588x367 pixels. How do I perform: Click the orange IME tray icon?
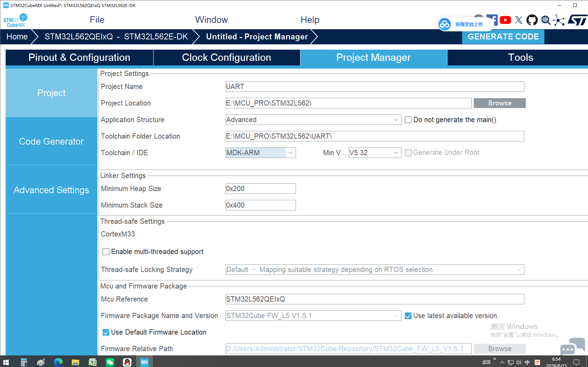[x=537, y=362]
